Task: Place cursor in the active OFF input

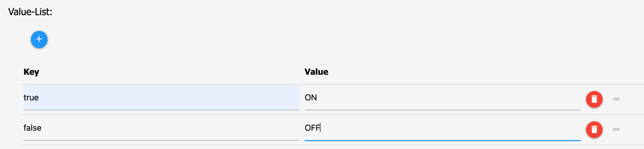Action: click(442, 128)
